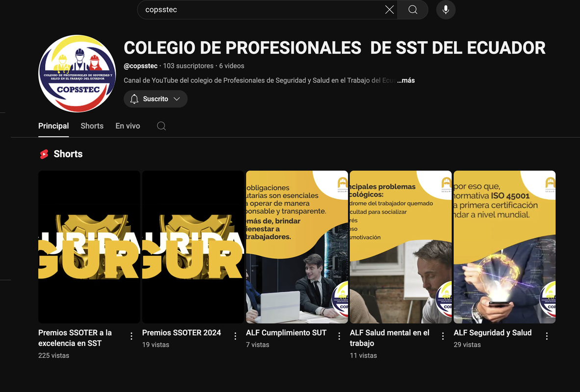Click the magnifying glass search button

click(x=413, y=10)
